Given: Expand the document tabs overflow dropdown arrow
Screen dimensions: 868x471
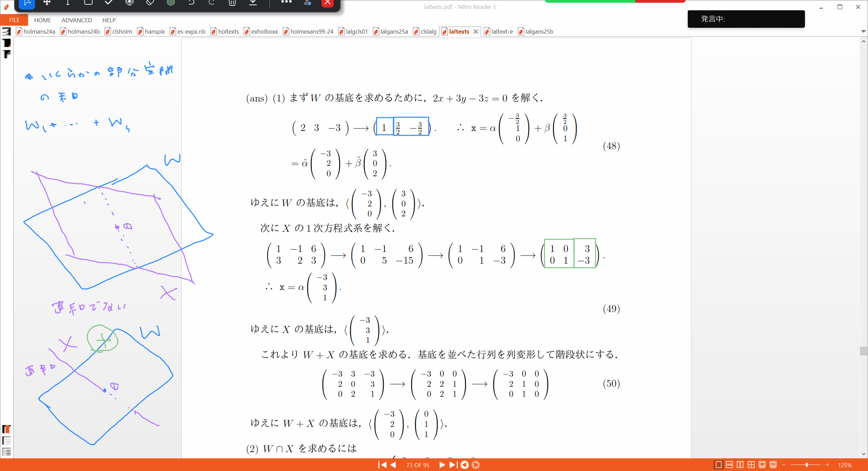Looking at the screenshot, I should click(x=863, y=31).
